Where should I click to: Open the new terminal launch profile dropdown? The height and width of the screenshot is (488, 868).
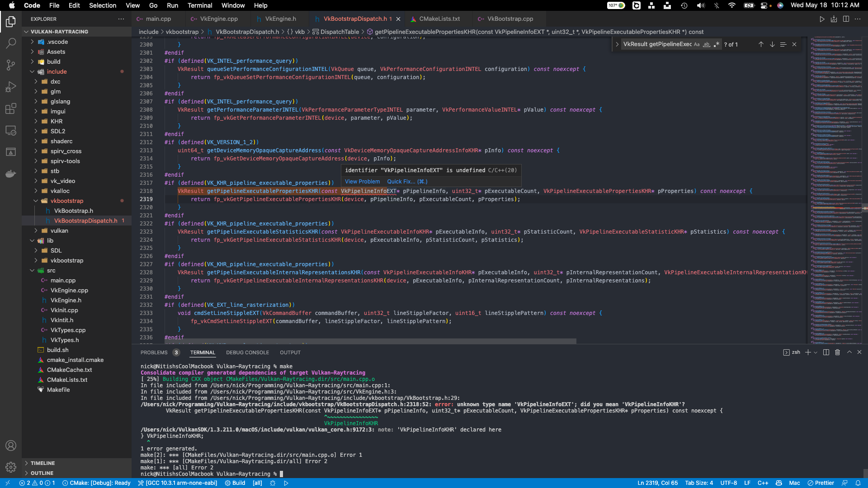click(816, 352)
